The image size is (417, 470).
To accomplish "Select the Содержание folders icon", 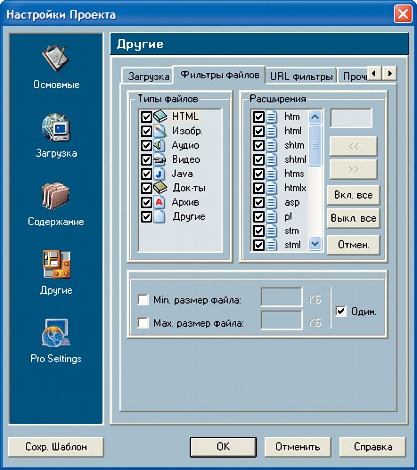I will [56, 196].
